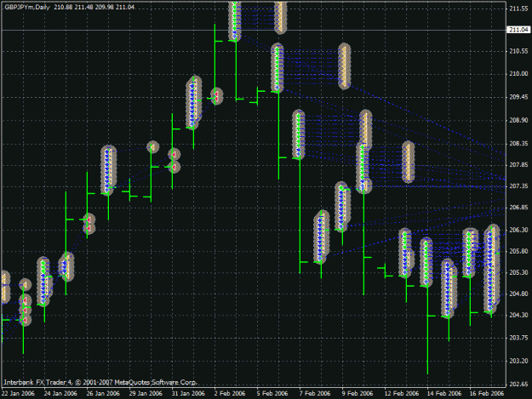
Task: Click the 206.30 price scale label
Action: 518,230
